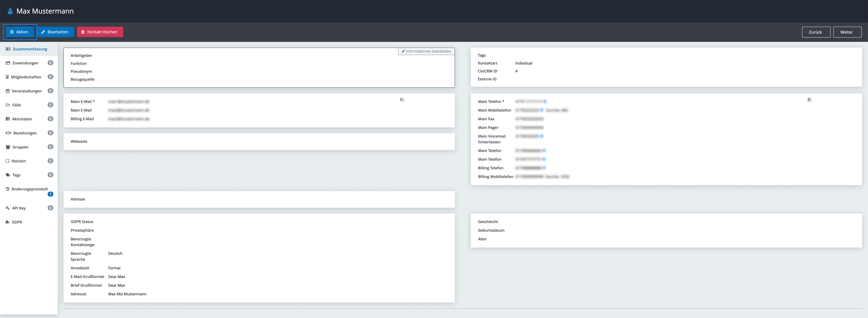868x318 pixels.
Task: Click the Funktion field label
Action: point(78,63)
